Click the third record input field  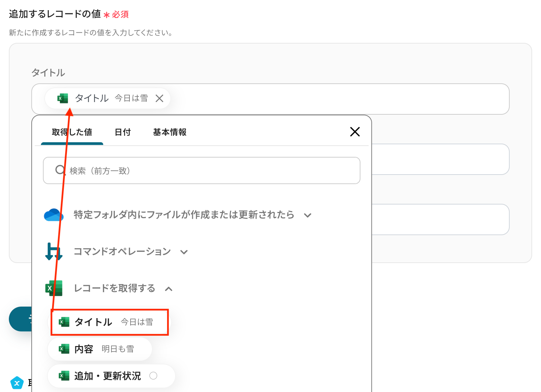[440, 219]
